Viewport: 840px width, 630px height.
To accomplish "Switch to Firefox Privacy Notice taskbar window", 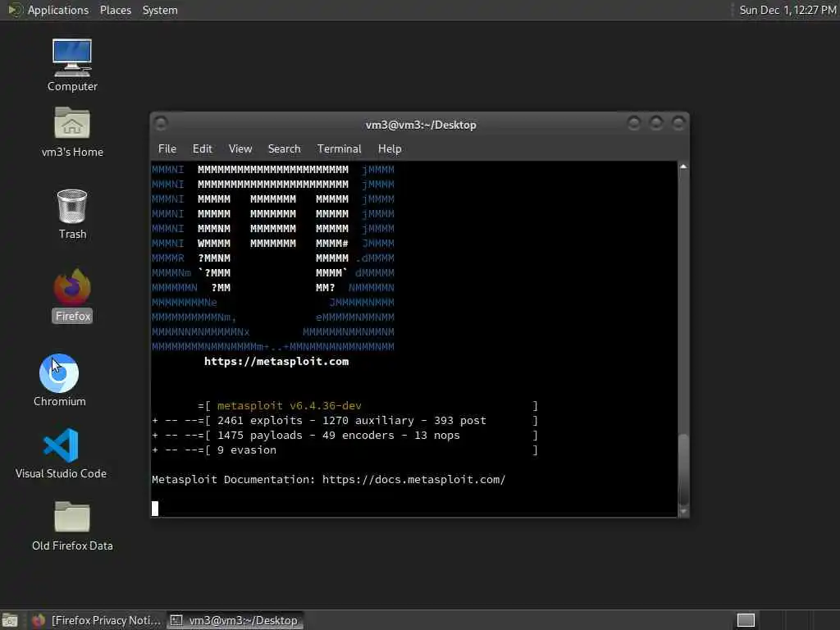I will pyautogui.click(x=97, y=620).
